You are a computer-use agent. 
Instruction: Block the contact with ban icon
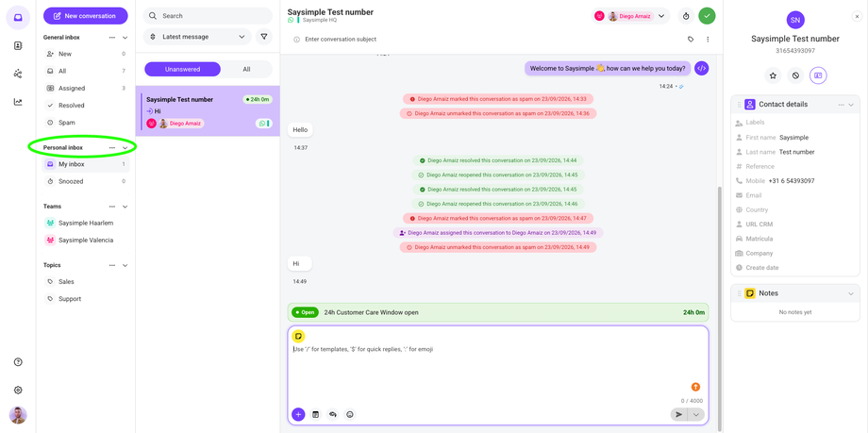[x=795, y=75]
